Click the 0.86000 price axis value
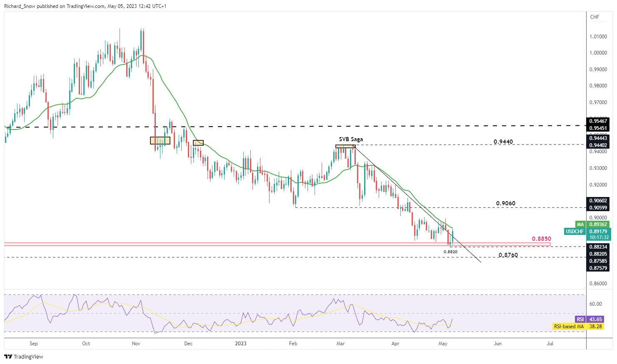 point(598,284)
